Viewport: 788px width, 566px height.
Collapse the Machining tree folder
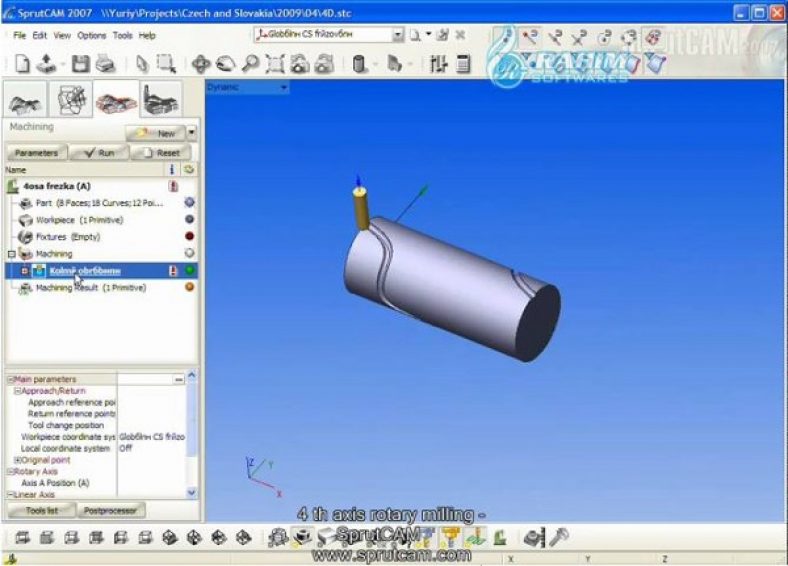pyautogui.click(x=12, y=254)
